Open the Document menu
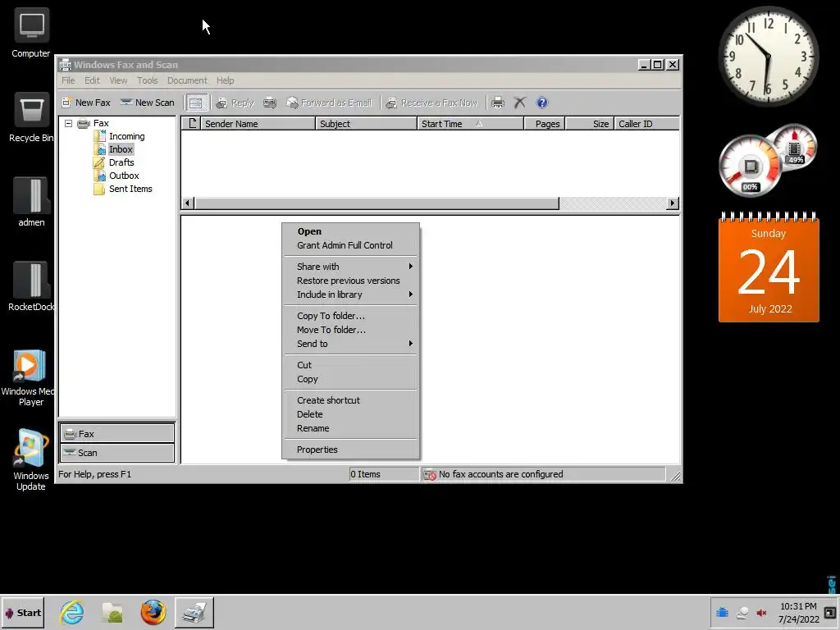This screenshot has width=840, height=630. click(x=187, y=80)
